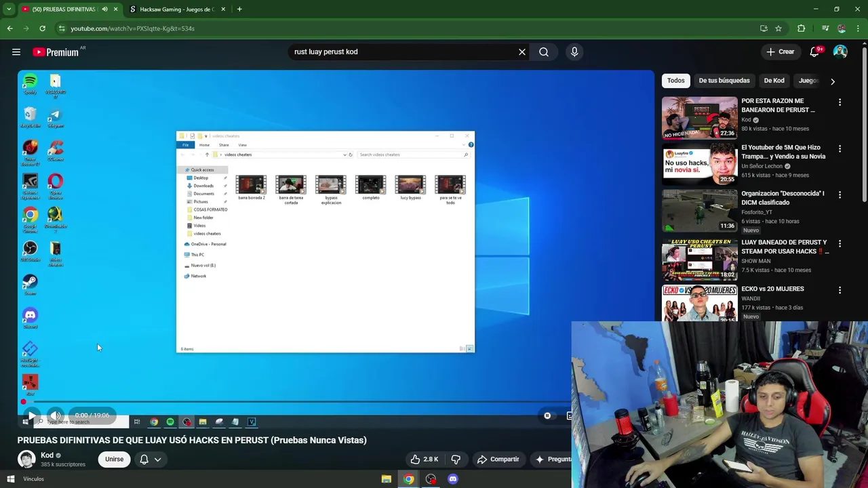
Task: Select the Todos filter chip
Action: point(675,80)
